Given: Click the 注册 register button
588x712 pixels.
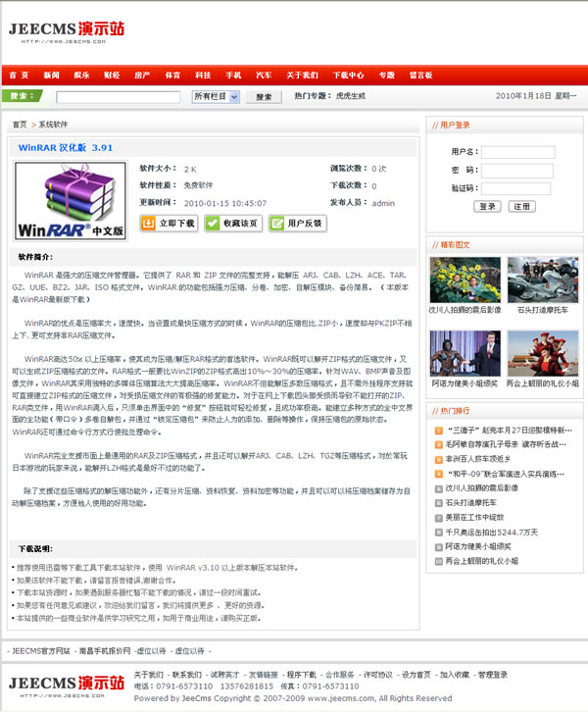Looking at the screenshot, I should [x=521, y=207].
